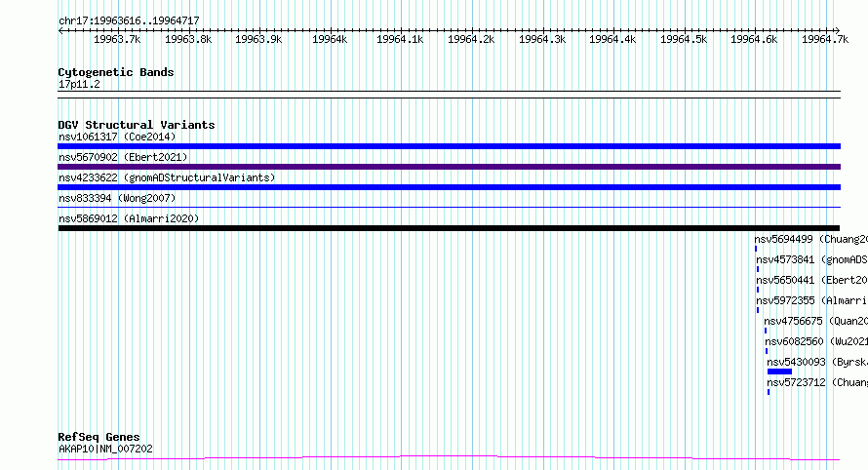
Task: Open variant nsv833394 (Wong2007) label
Action: point(117,198)
